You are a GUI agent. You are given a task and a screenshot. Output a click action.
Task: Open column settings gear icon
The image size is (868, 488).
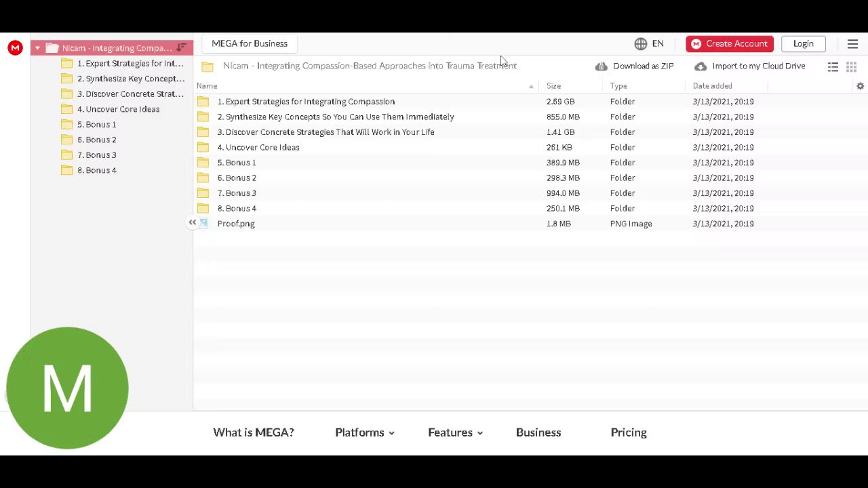tap(860, 86)
